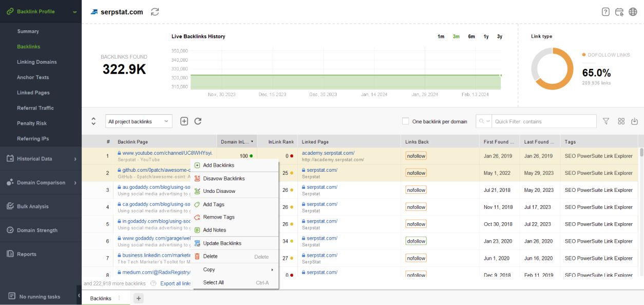644x305 pixels.
Task: Choose Select All in context menu
Action: point(235,282)
